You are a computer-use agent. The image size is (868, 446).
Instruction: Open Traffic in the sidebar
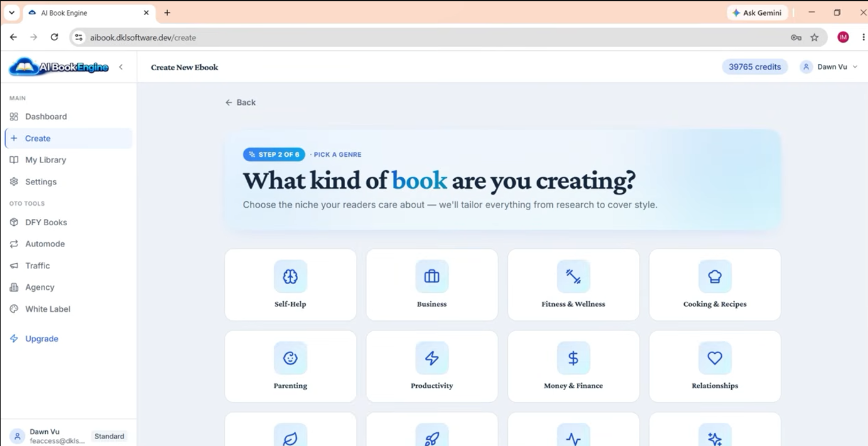coord(68,265)
